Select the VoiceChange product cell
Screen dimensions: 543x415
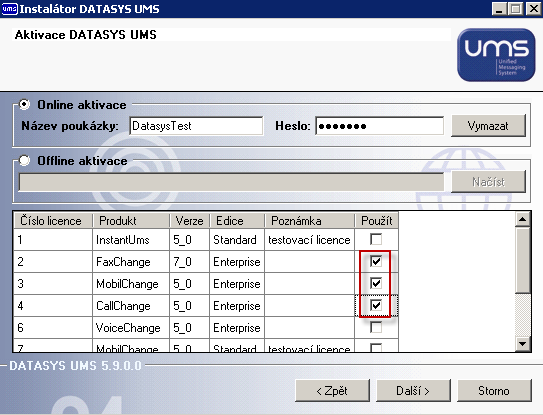point(131,328)
